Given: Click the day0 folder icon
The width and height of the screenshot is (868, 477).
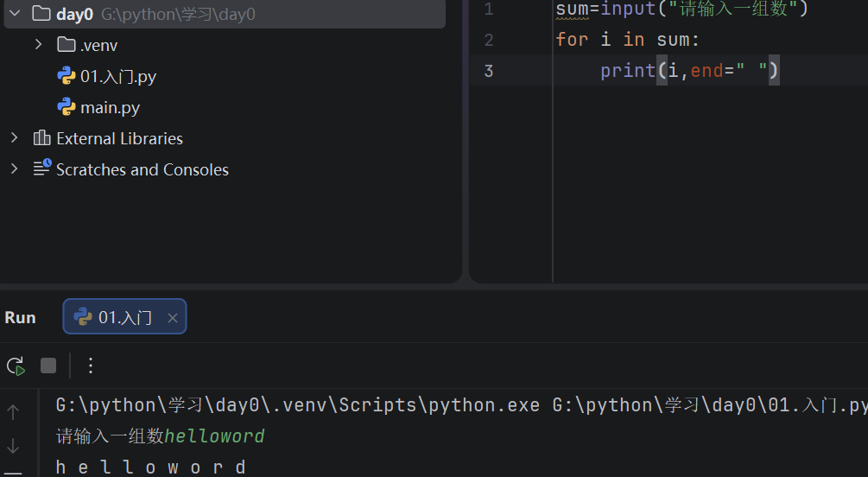Looking at the screenshot, I should [41, 13].
